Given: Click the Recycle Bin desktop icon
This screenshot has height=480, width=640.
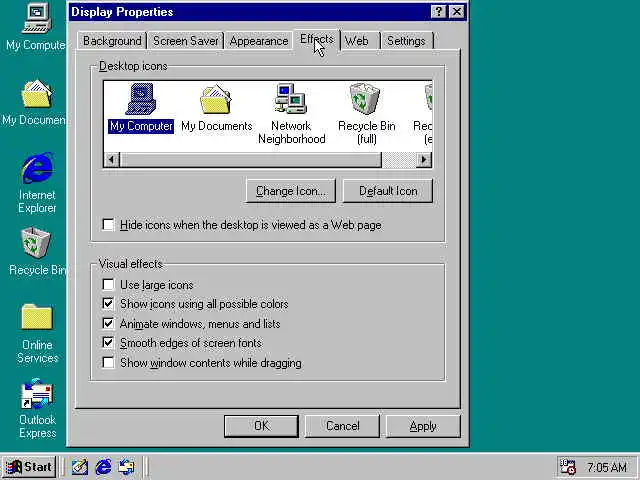Looking at the screenshot, I should [x=37, y=252].
